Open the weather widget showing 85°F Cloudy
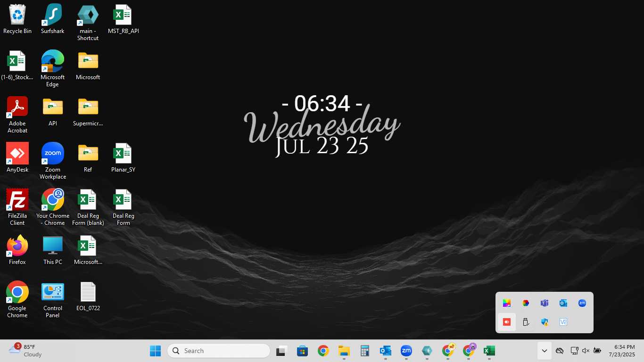 [25, 351]
